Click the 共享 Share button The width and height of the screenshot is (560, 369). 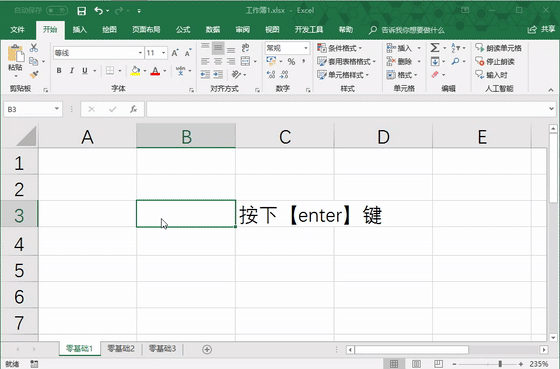(x=542, y=29)
